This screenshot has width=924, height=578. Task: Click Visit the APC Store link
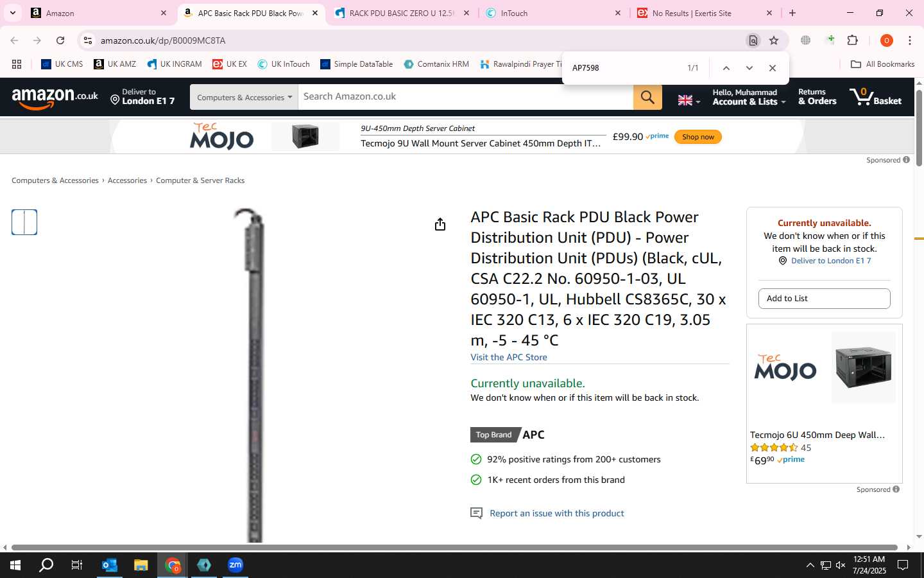pos(509,357)
